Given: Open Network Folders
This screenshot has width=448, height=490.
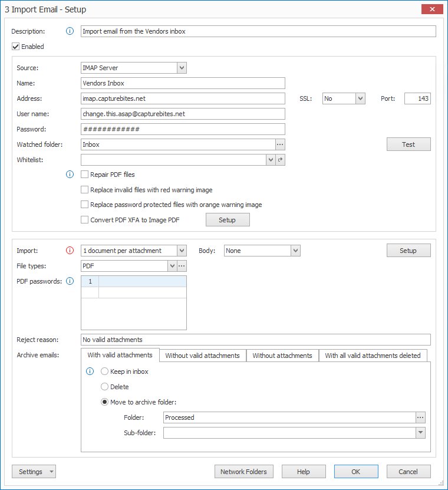Looking at the screenshot, I should pyautogui.click(x=243, y=472).
